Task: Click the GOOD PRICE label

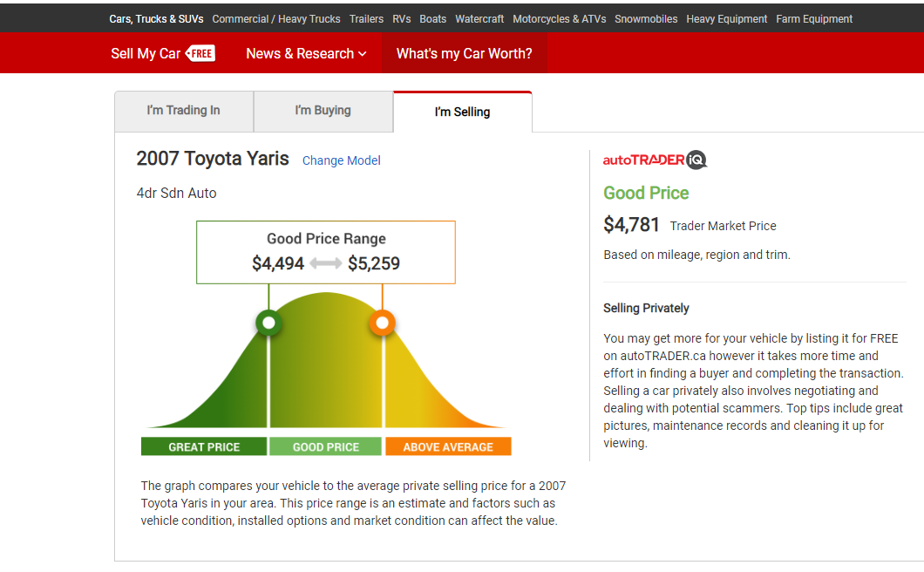Action: coord(326,447)
